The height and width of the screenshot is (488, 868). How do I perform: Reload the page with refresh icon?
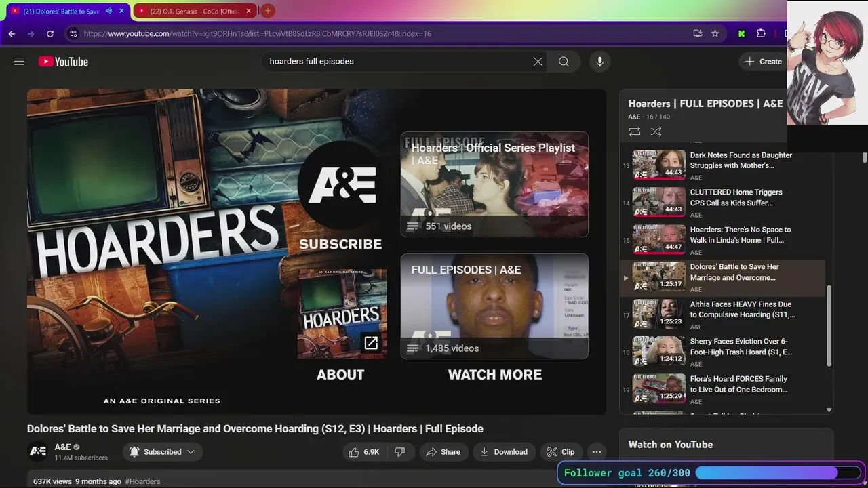(x=50, y=33)
